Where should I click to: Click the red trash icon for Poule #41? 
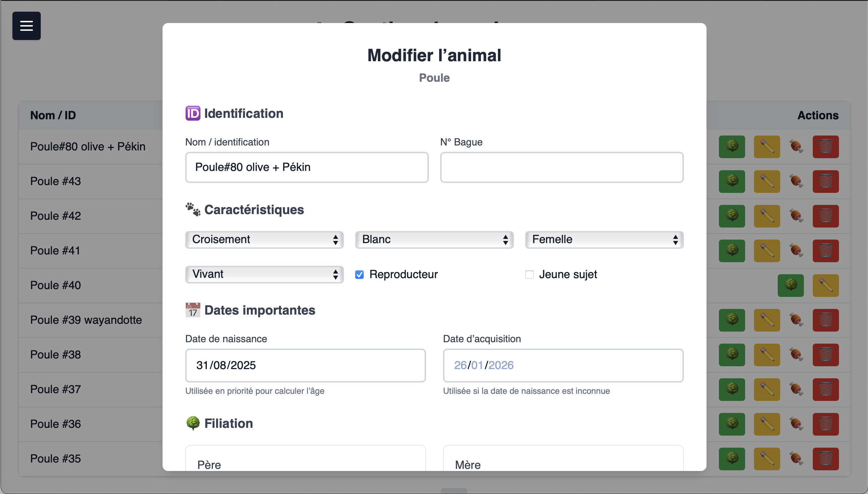click(826, 251)
